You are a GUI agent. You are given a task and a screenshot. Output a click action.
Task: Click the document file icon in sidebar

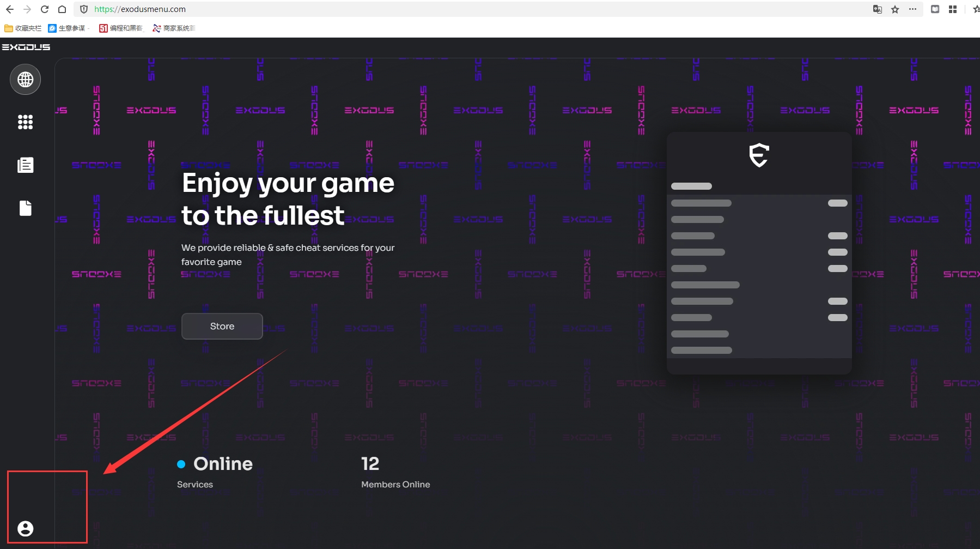click(x=25, y=208)
